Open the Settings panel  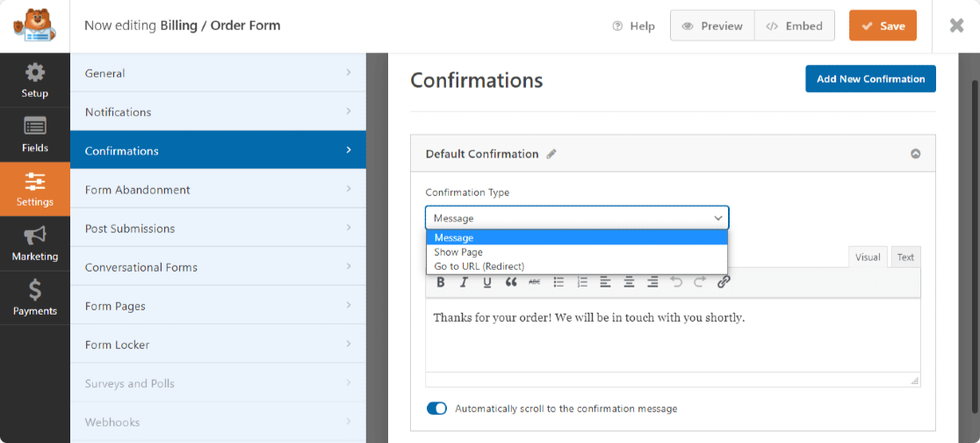[35, 189]
